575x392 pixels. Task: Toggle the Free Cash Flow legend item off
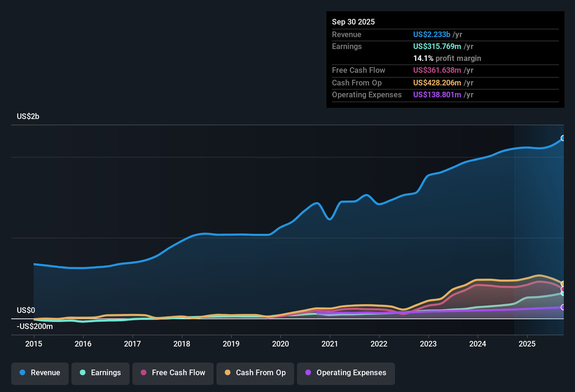173,373
